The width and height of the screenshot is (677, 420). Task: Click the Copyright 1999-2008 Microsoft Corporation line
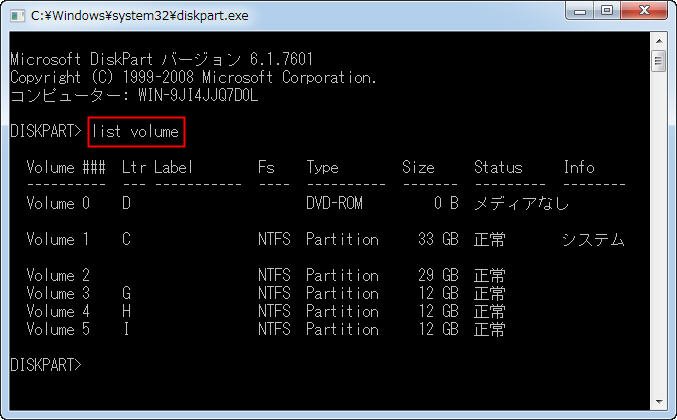[x=193, y=77]
